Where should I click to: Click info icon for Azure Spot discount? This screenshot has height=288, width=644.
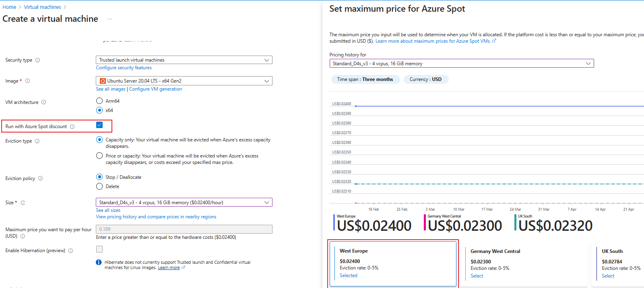pyautogui.click(x=72, y=127)
